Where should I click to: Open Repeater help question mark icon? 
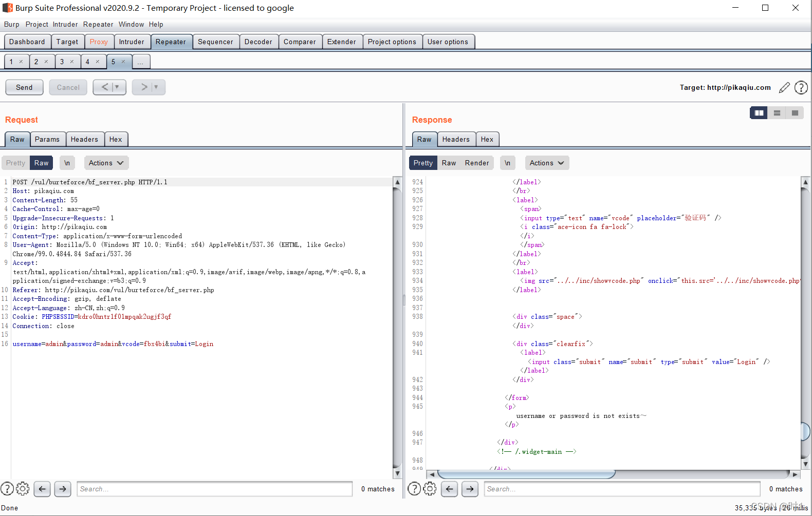[801, 88]
